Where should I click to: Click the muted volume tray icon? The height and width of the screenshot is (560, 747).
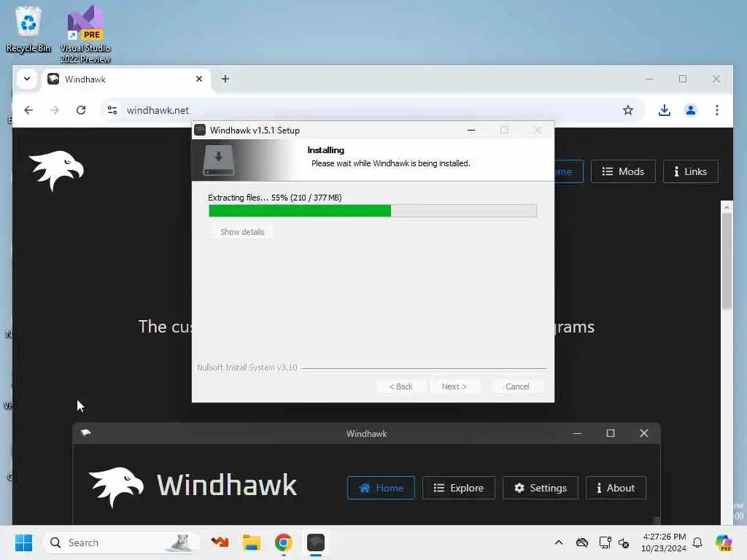click(624, 542)
